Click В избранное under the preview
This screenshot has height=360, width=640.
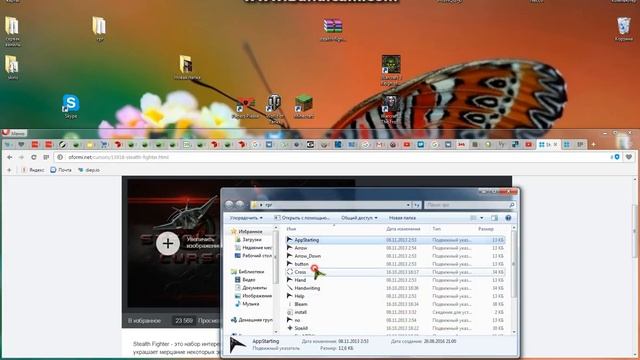pyautogui.click(x=144, y=321)
